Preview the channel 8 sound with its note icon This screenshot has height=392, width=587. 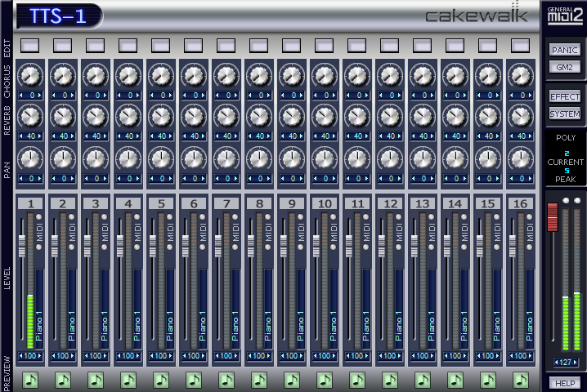click(259, 380)
